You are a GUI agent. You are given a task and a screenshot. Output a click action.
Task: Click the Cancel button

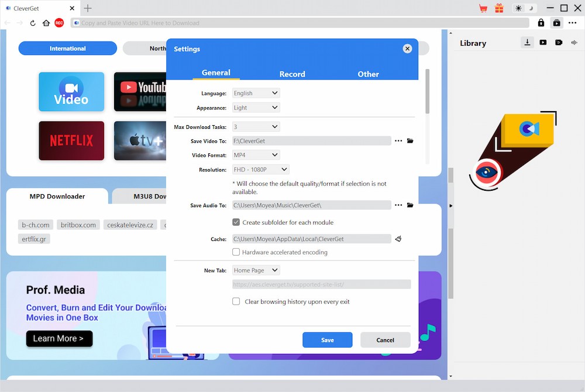click(x=385, y=340)
